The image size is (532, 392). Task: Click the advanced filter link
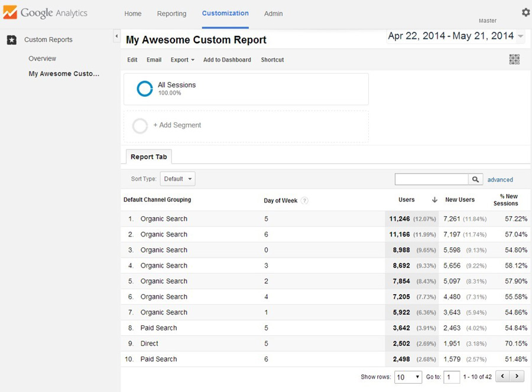pyautogui.click(x=500, y=179)
